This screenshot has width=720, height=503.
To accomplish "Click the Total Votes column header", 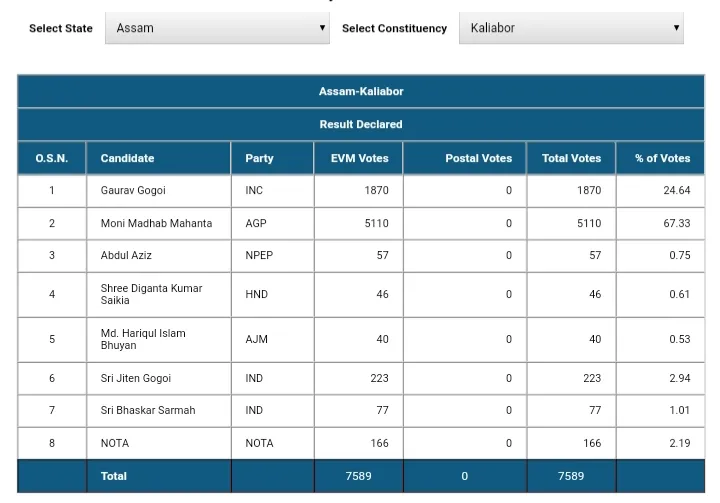I will [x=571, y=158].
